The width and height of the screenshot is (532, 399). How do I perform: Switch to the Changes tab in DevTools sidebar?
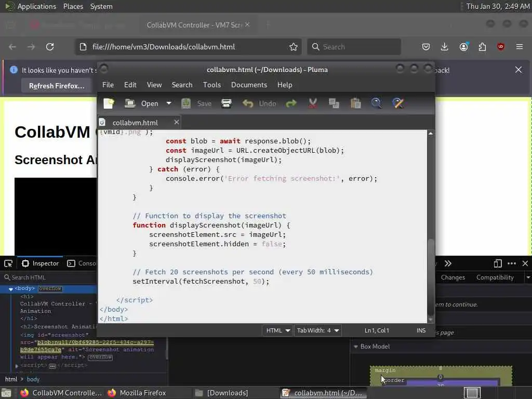point(453,277)
